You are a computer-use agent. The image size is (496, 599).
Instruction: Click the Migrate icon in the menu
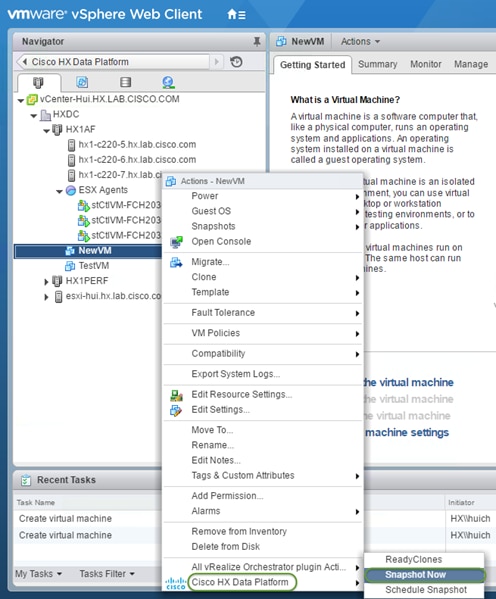coord(176,262)
